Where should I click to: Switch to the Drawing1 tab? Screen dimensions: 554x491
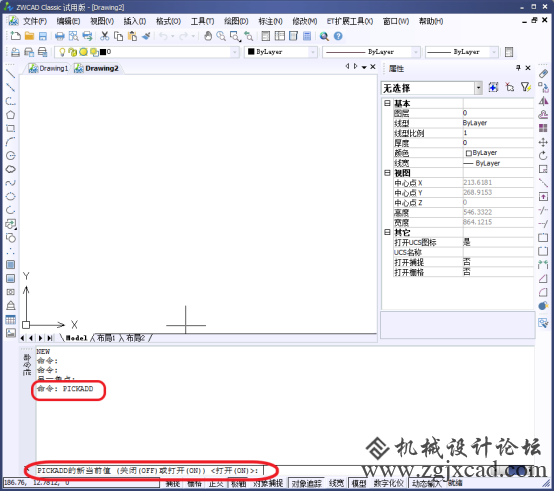[x=48, y=68]
